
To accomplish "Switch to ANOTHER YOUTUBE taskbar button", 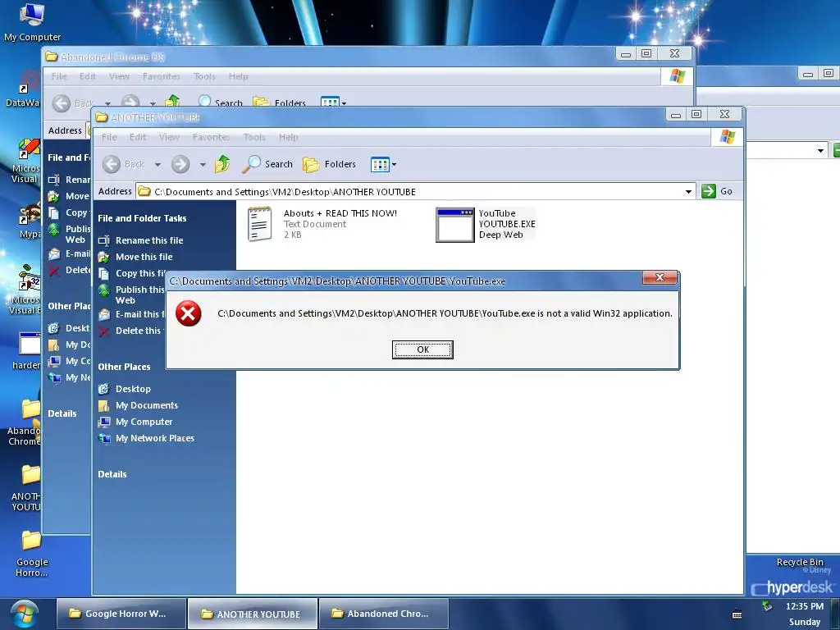I will pyautogui.click(x=253, y=614).
